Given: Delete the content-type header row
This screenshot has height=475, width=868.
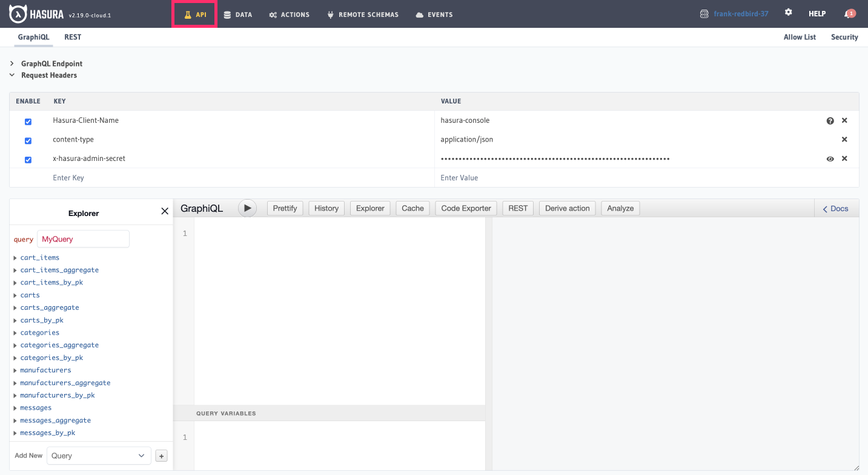Looking at the screenshot, I should (x=844, y=140).
